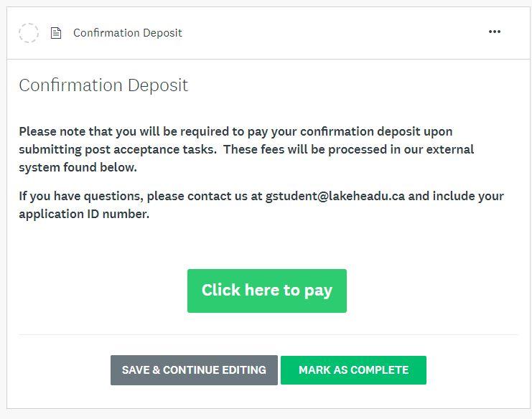Click the words application ID number
Screen dimensions: 532x419
[83, 214]
